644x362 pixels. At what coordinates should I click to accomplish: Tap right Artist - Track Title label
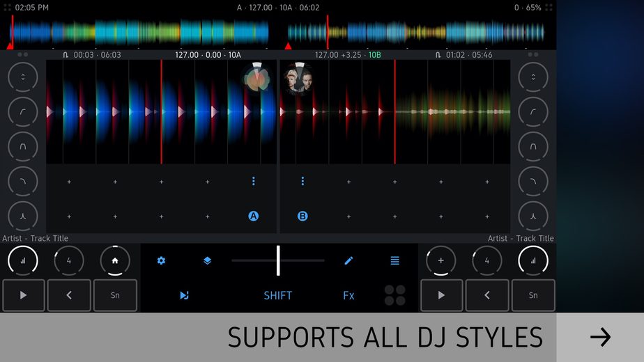click(x=521, y=239)
